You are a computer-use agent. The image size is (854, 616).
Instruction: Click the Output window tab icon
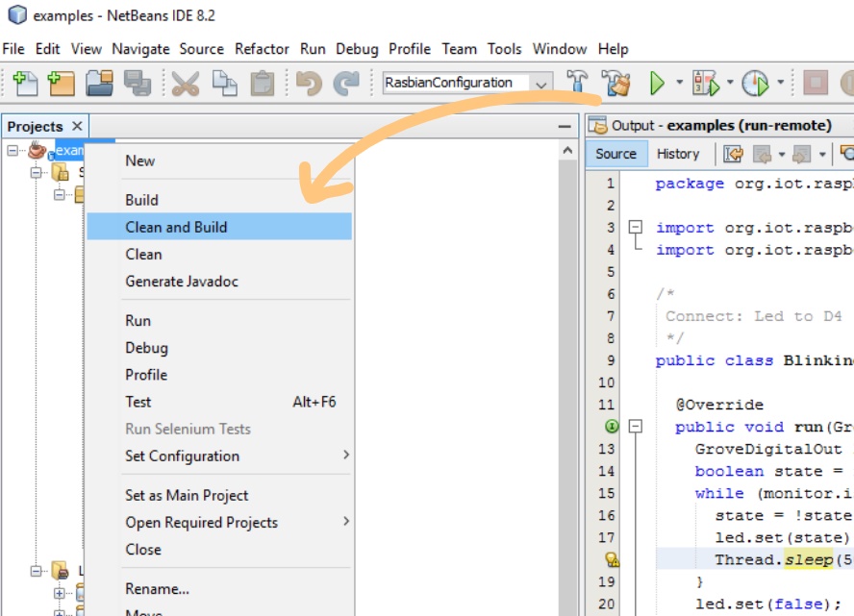click(597, 126)
